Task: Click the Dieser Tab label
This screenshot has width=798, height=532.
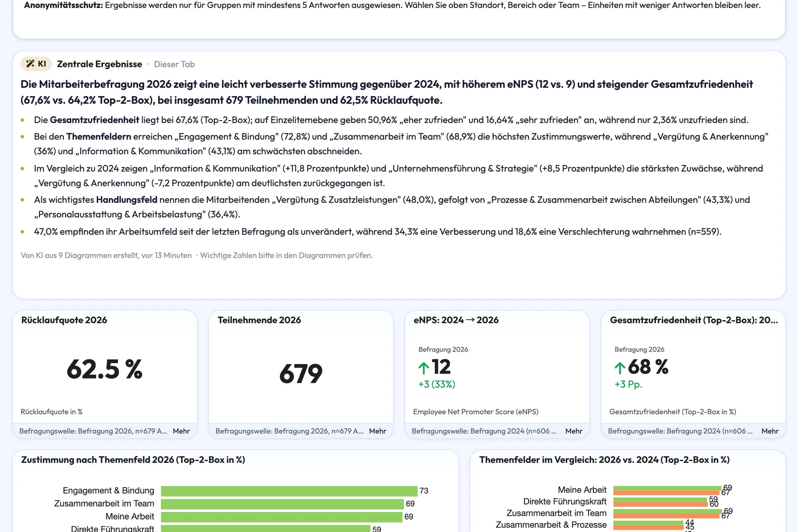Action: click(x=174, y=64)
